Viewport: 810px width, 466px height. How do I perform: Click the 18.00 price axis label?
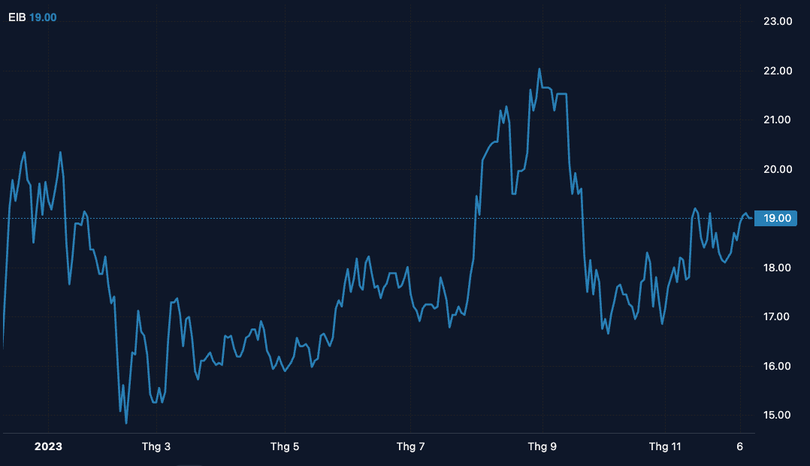[x=777, y=268]
